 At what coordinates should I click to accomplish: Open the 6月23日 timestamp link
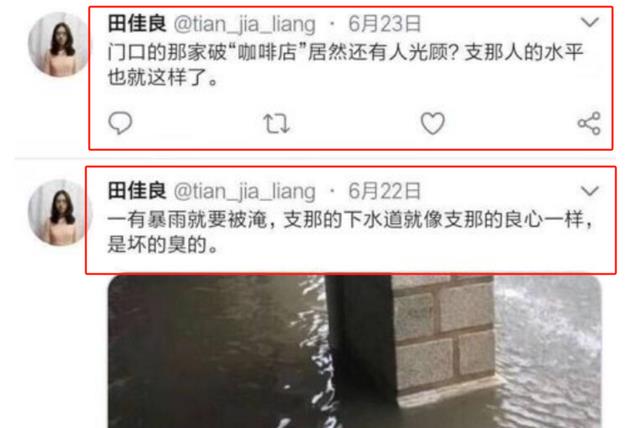(x=384, y=24)
